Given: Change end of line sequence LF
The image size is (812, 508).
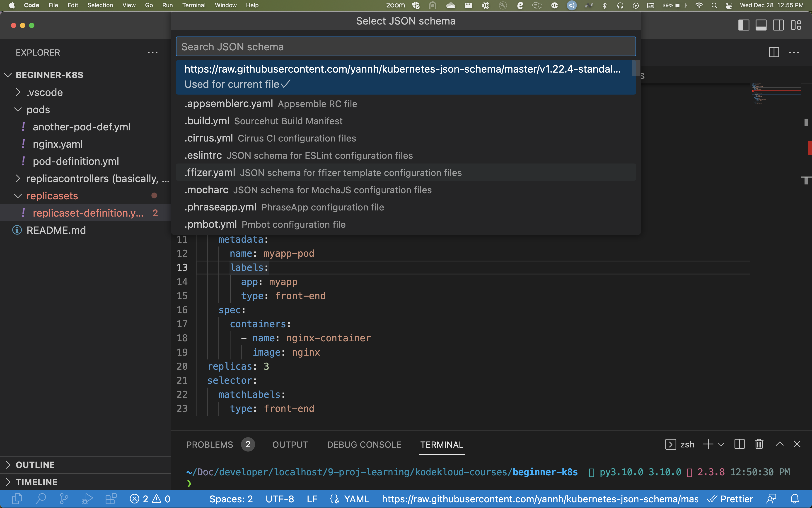Looking at the screenshot, I should [312, 499].
